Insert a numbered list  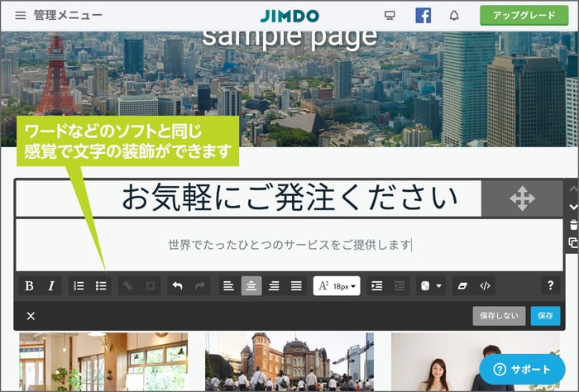click(x=79, y=285)
